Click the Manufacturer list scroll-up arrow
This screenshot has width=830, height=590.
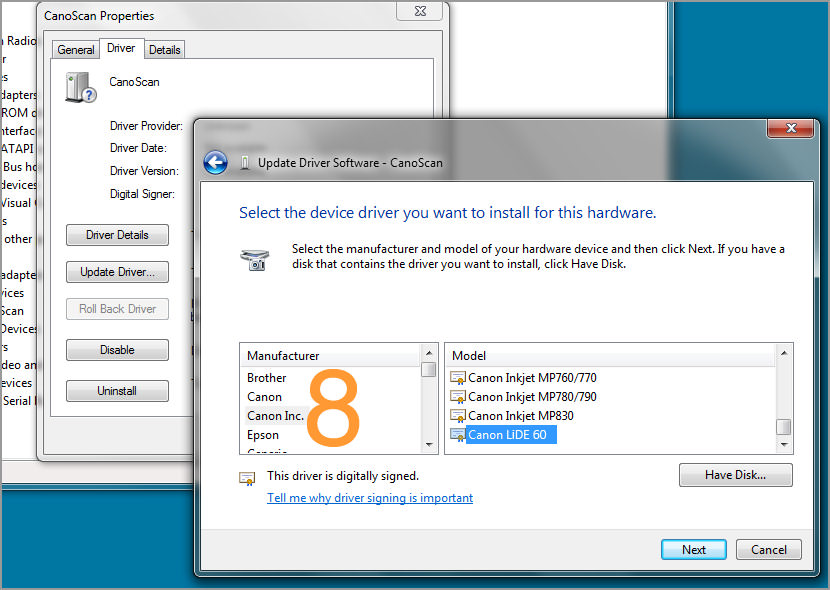[x=429, y=353]
